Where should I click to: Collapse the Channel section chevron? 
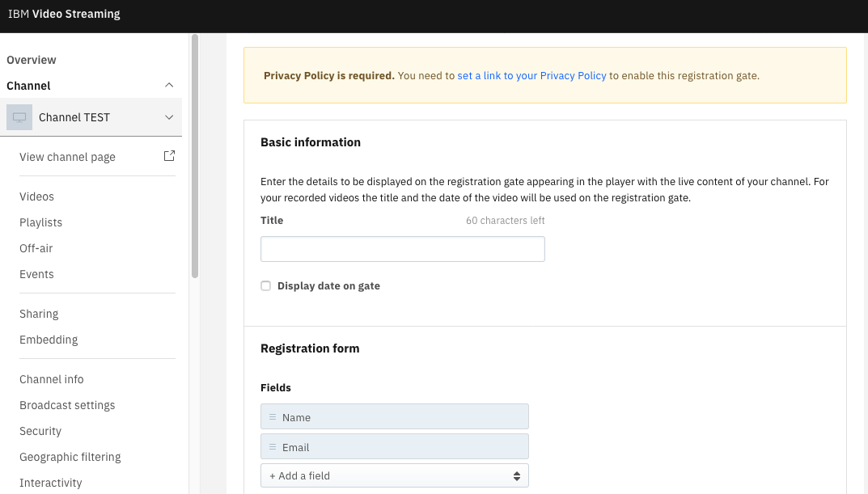coord(169,85)
